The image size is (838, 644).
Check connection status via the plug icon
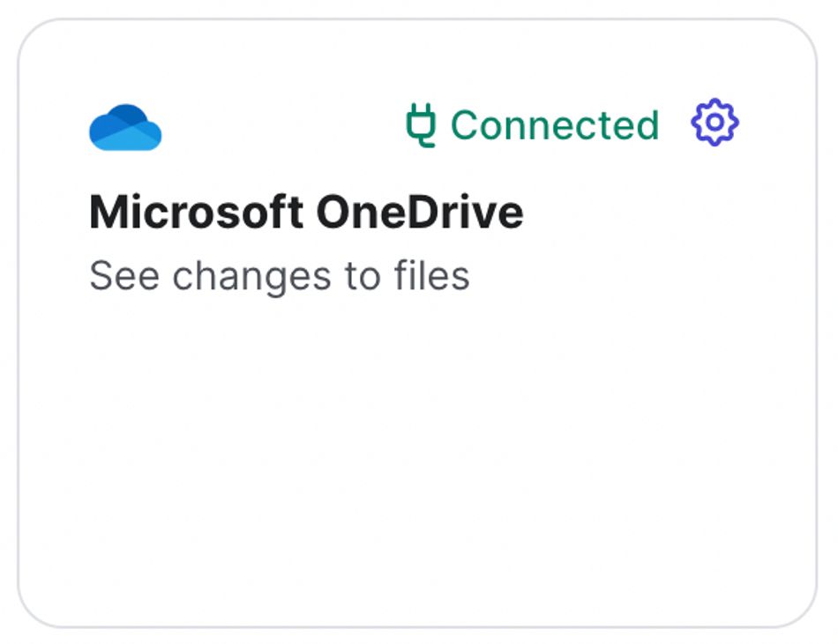coord(421,125)
